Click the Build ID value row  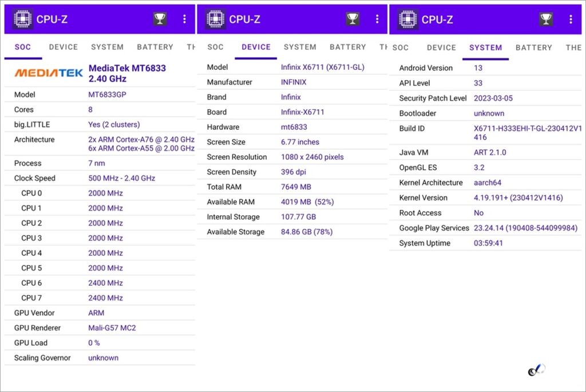pyautogui.click(x=527, y=133)
